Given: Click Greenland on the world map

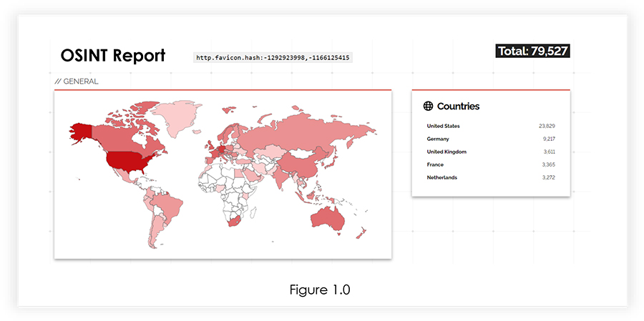Looking at the screenshot, I should pos(176,117).
